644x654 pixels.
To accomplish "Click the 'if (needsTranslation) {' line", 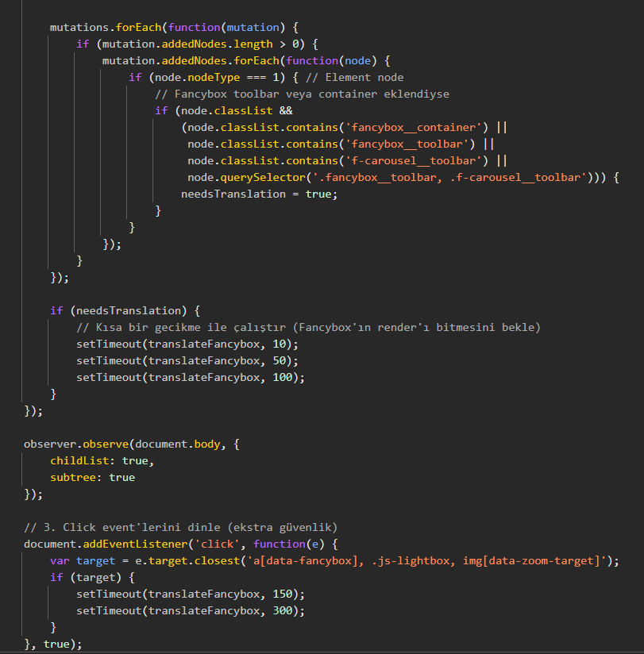I will (125, 311).
